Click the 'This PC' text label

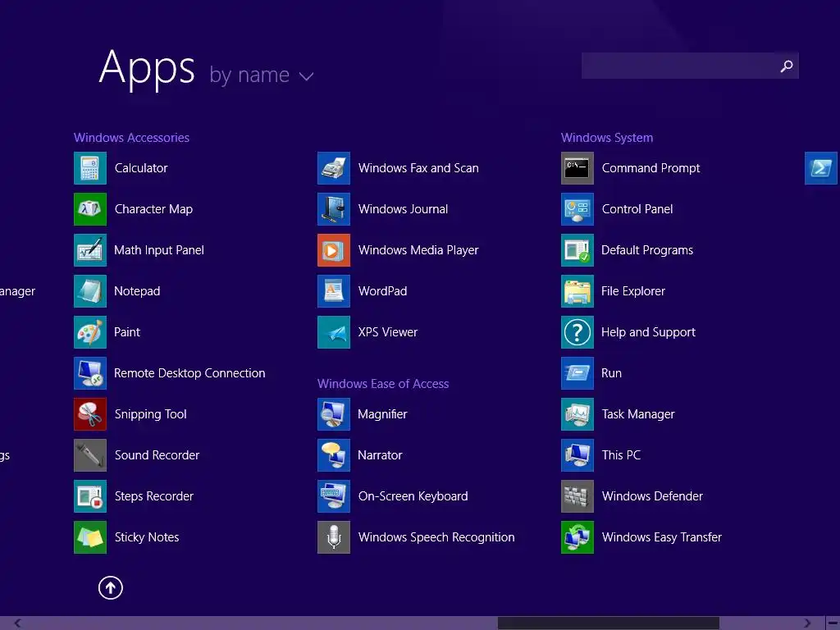click(x=622, y=455)
